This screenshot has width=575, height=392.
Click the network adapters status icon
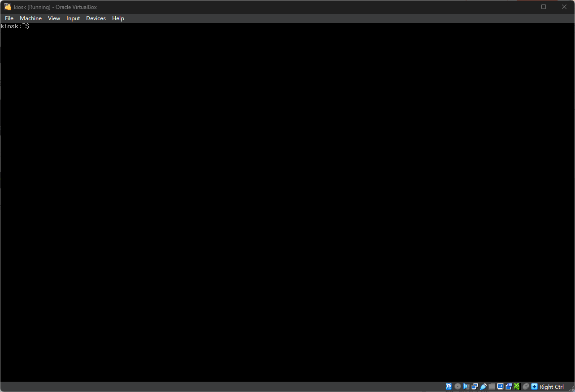[x=475, y=387]
